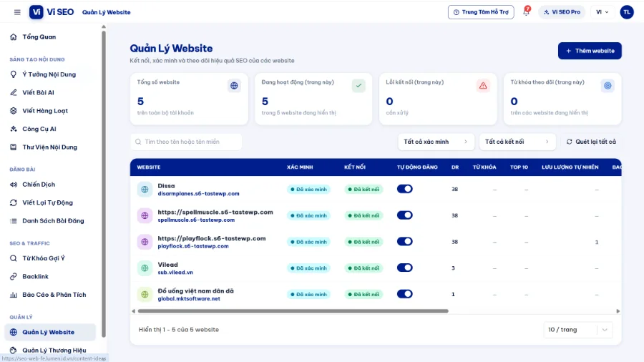Viewport: 644px width, 362px height.
Task: Open the TL user avatar
Action: click(x=627, y=12)
